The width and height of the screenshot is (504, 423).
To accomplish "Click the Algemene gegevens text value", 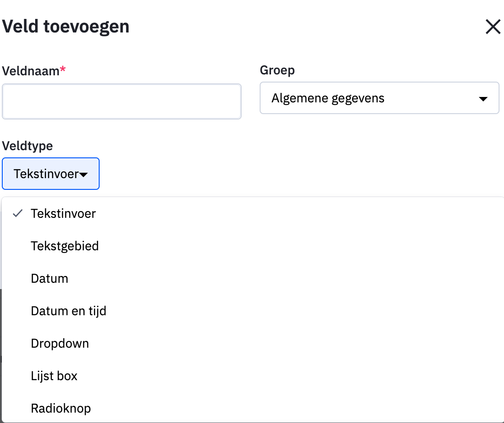I will point(327,98).
